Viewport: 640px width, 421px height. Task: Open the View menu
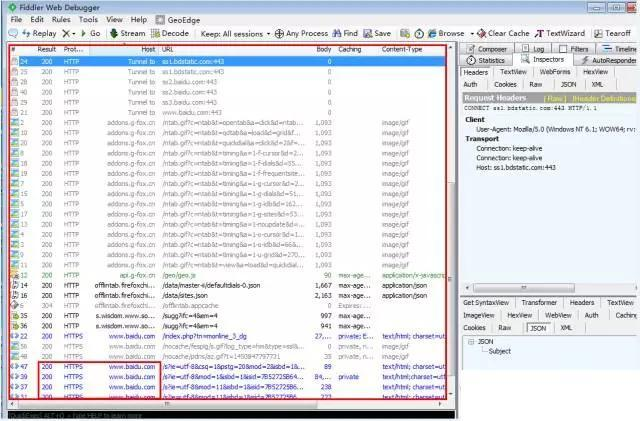(x=114, y=20)
